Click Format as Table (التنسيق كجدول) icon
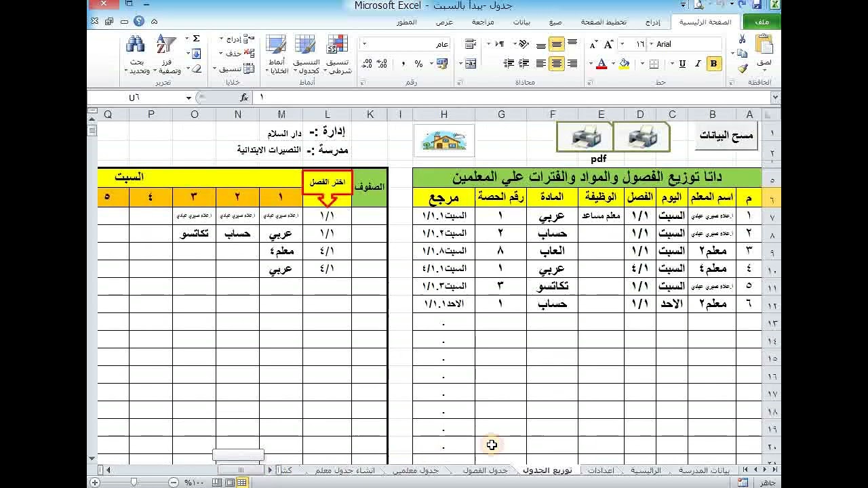Viewport: 868px width, 488px height. point(306,54)
